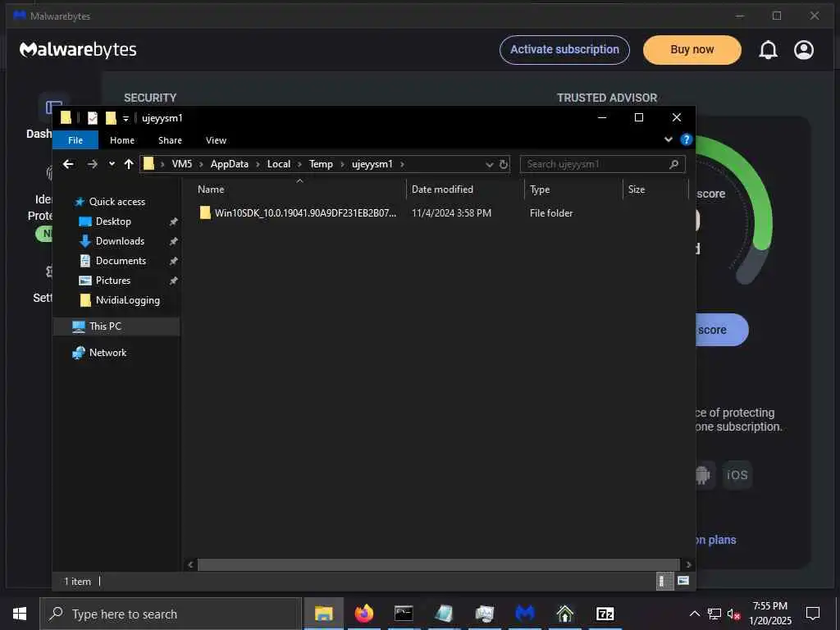The height and width of the screenshot is (630, 840).
Task: Click the scroll right arrow in file list
Action: point(688,564)
